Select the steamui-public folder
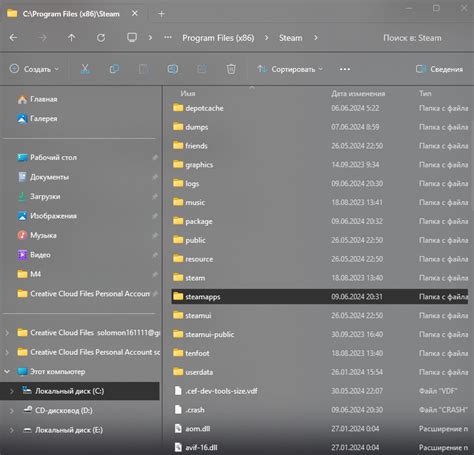Image resolution: width=474 pixels, height=455 pixels. 320,334
